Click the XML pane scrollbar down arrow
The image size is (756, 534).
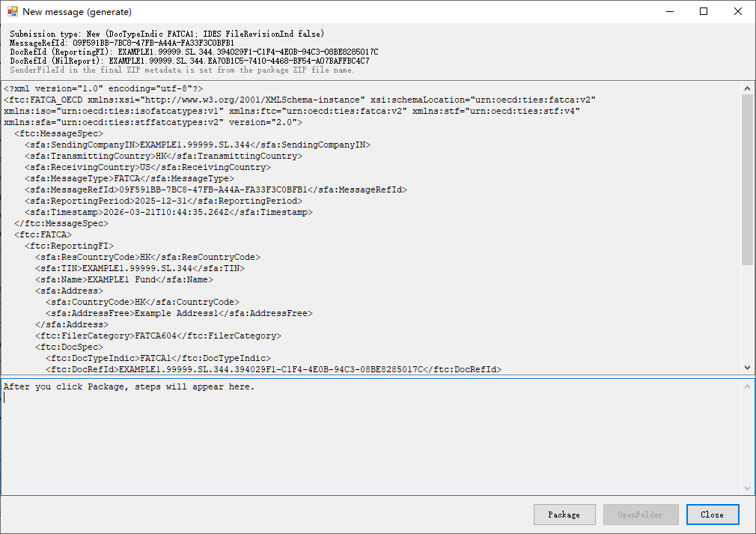748,367
